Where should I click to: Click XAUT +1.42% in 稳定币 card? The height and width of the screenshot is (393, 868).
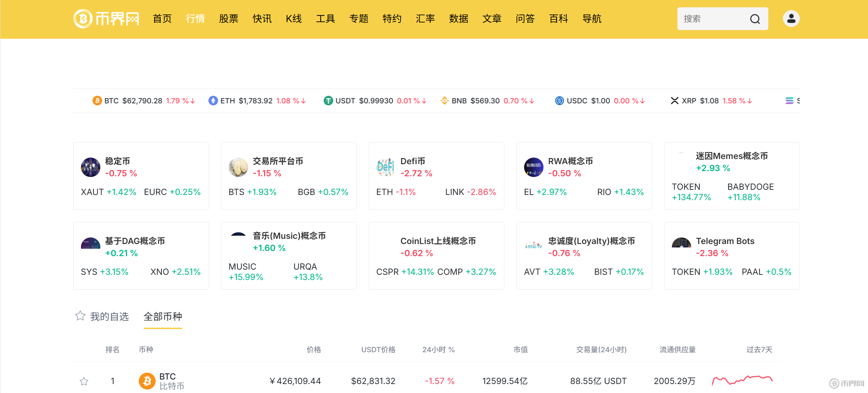(109, 192)
